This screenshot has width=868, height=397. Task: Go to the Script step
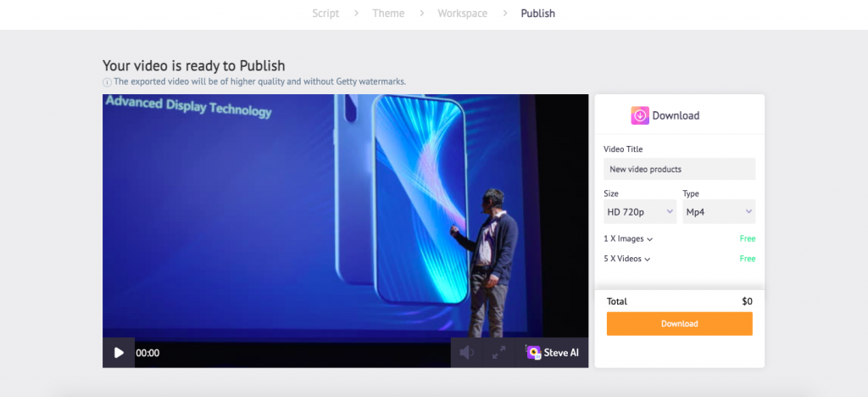[x=325, y=14]
